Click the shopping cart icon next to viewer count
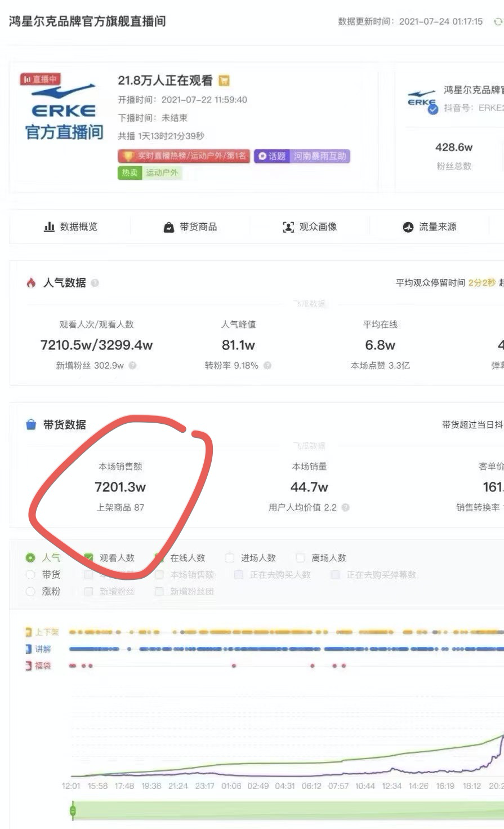The height and width of the screenshot is (829, 504). 224,81
